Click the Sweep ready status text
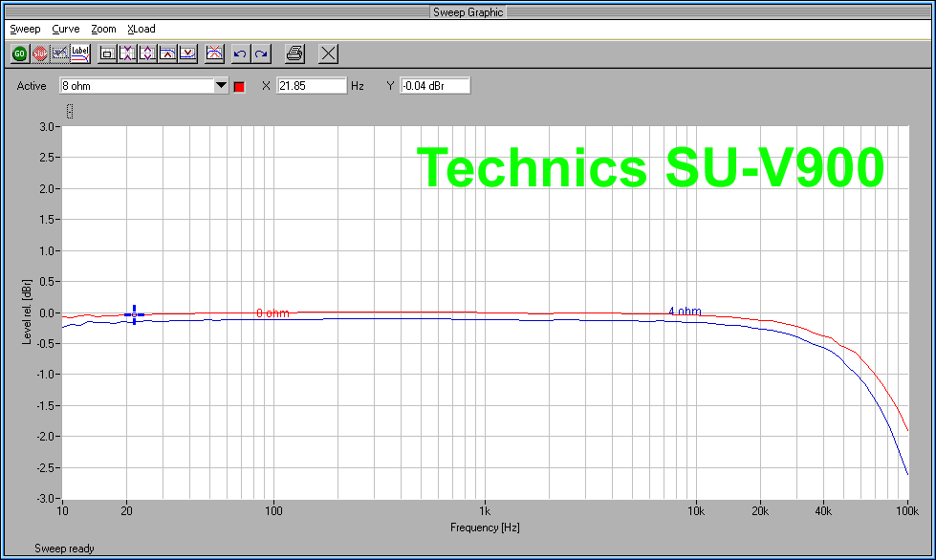 pos(64,549)
